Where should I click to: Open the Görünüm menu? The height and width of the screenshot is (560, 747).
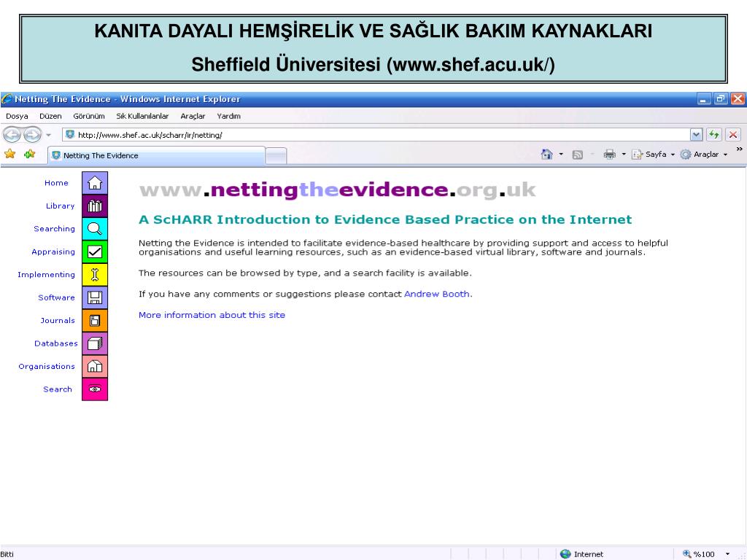pos(88,116)
